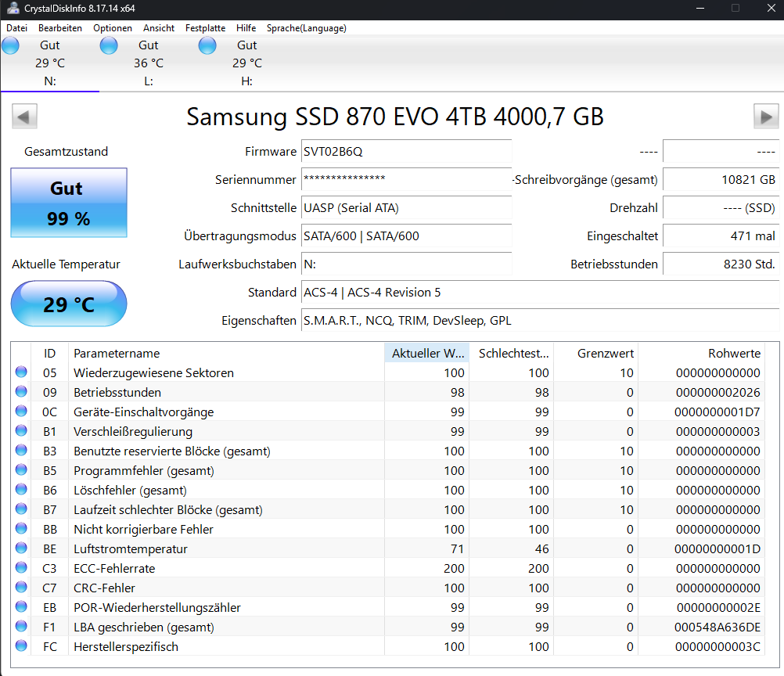Click status orb for attribute BE
784x676 pixels.
pyautogui.click(x=21, y=548)
